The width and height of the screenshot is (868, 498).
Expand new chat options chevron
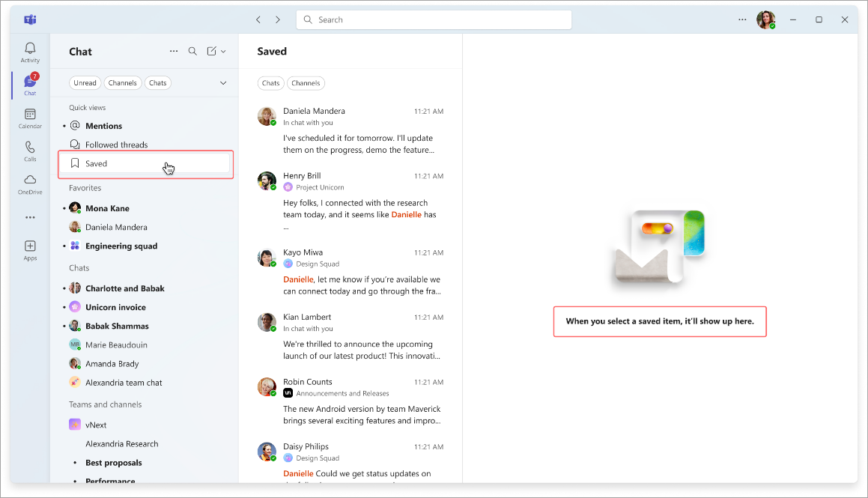click(x=224, y=52)
